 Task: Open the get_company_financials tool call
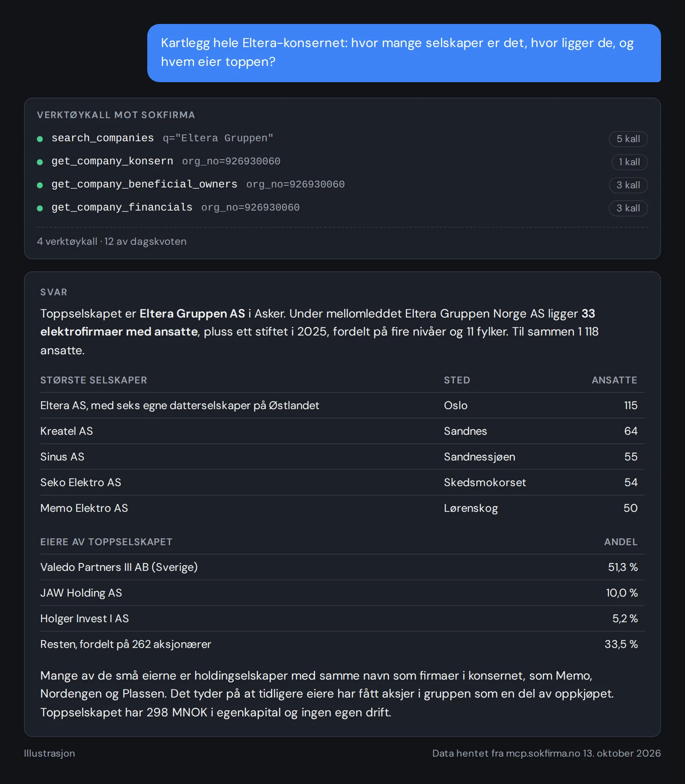tap(342, 208)
